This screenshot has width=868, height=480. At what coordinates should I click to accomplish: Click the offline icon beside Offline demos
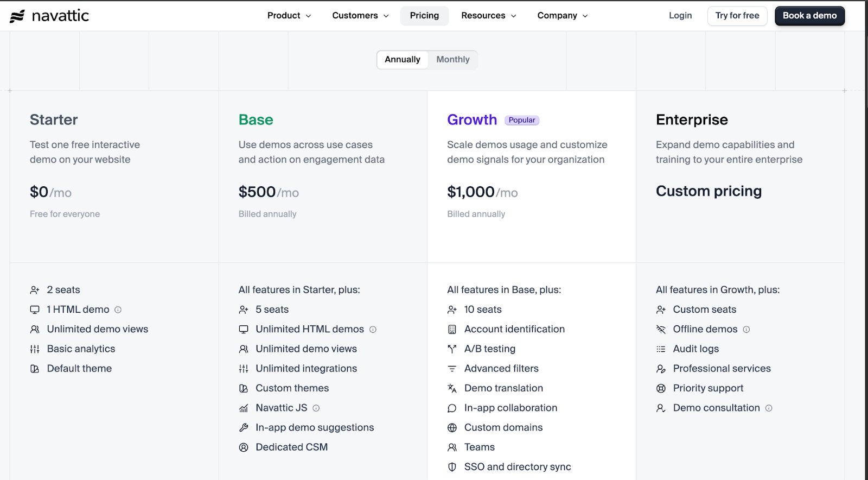tap(661, 329)
